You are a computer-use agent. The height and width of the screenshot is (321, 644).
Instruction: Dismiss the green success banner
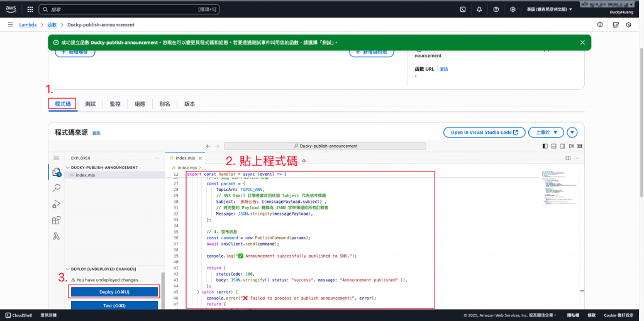582,42
